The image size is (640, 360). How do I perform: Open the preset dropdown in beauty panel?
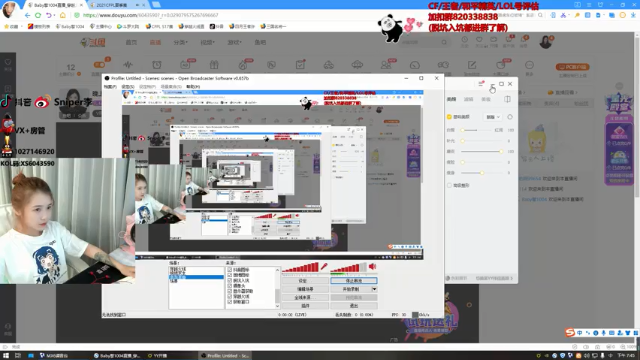tap(493, 117)
